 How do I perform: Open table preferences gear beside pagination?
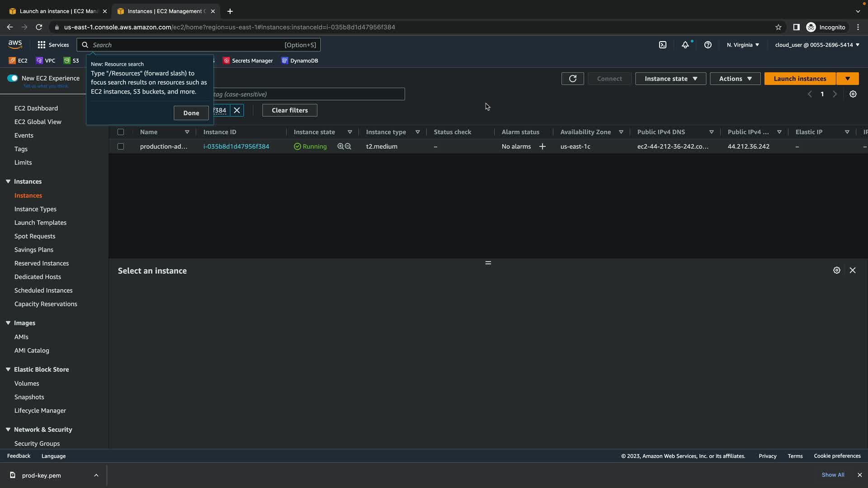pos(853,94)
